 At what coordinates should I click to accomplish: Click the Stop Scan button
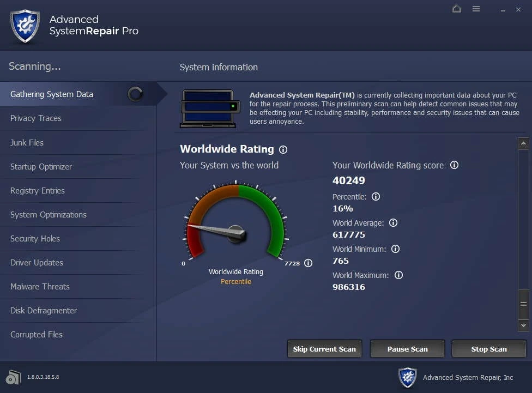coord(489,349)
